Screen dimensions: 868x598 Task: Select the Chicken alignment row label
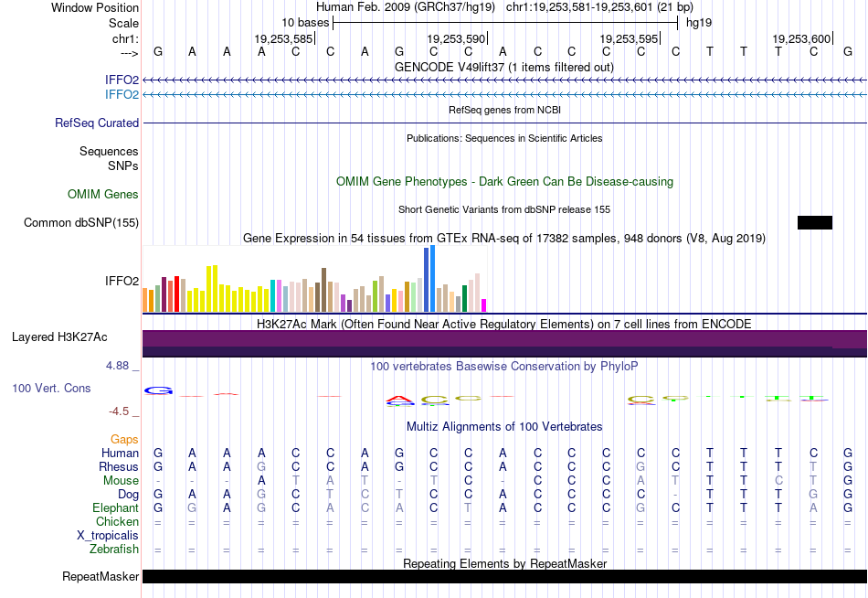point(117,521)
